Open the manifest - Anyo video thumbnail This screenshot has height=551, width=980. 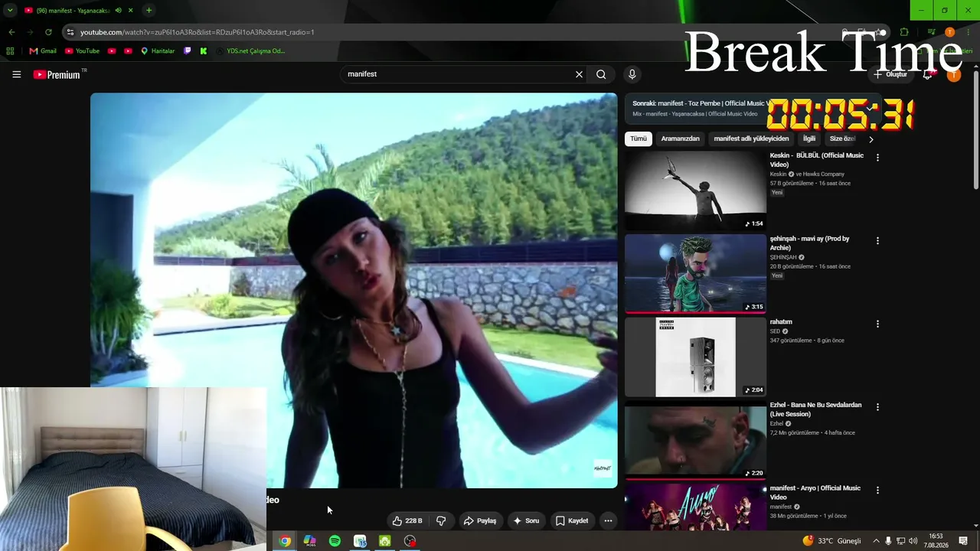point(695,507)
